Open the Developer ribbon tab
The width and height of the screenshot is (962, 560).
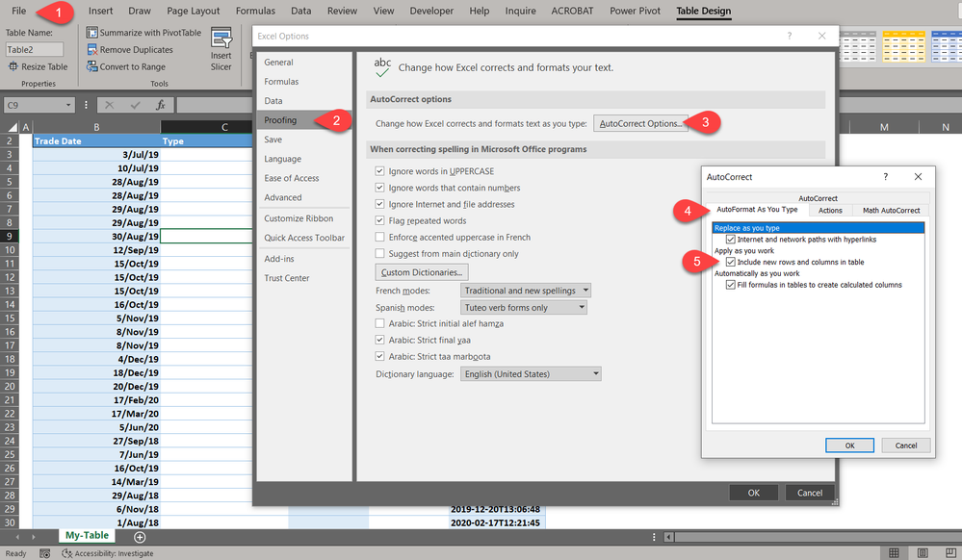coord(431,11)
